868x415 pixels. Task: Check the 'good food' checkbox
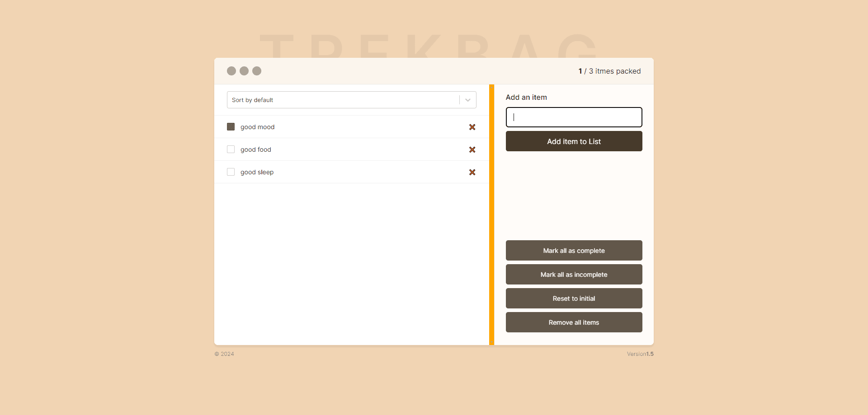point(231,149)
